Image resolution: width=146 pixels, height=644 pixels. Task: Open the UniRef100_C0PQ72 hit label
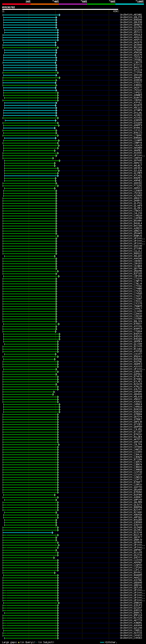(131, 93)
